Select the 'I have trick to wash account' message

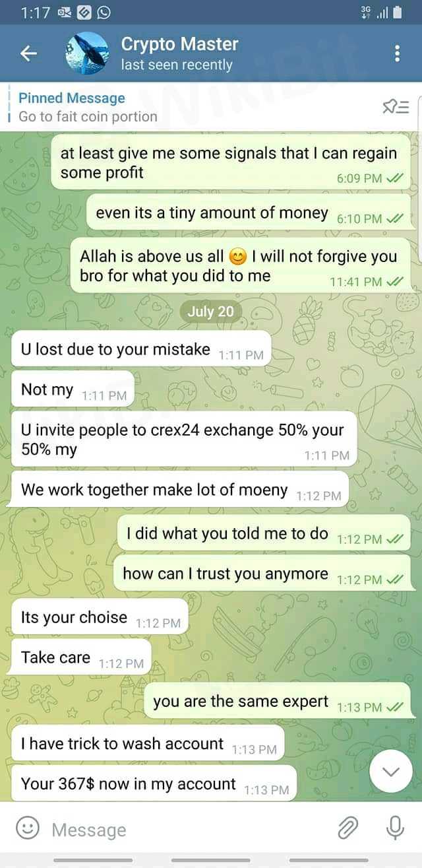coord(146,743)
